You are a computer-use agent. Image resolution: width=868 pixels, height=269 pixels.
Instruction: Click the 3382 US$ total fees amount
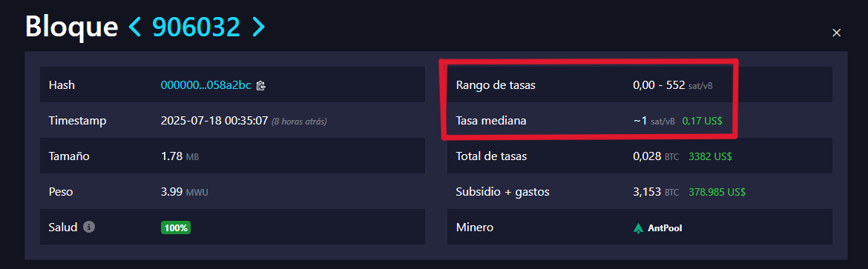click(x=710, y=156)
